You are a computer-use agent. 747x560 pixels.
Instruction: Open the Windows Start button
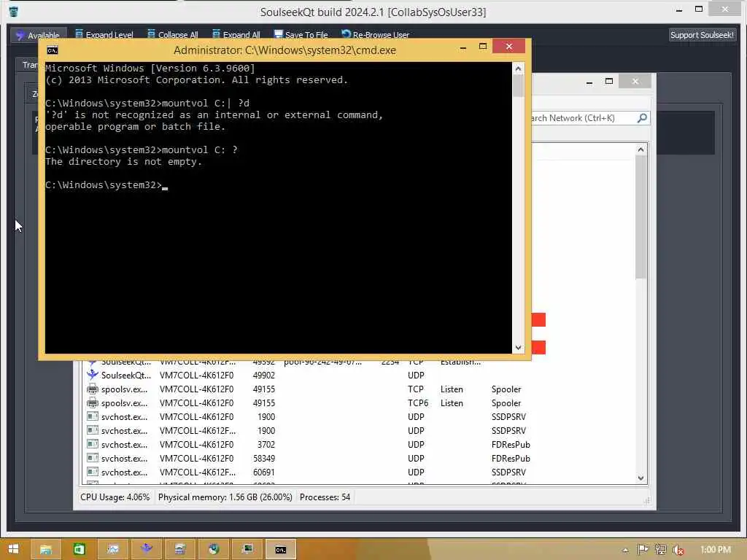(x=13, y=549)
